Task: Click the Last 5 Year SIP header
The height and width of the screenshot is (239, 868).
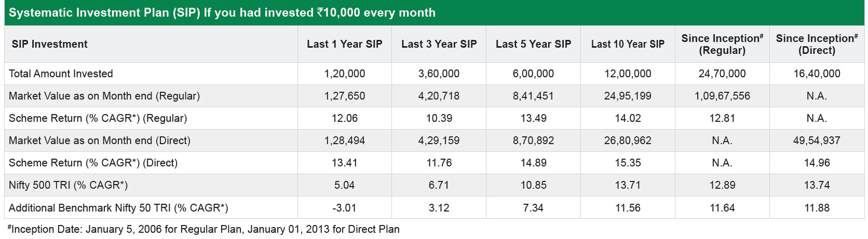Action: (533, 44)
